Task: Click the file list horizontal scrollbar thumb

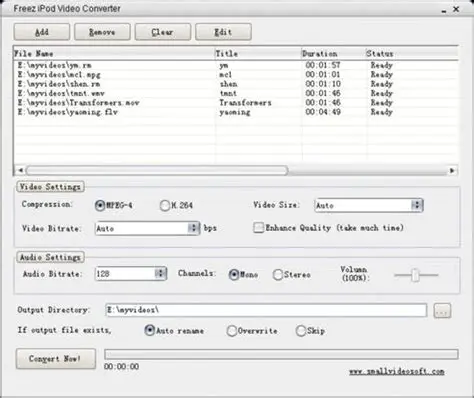Action: [157, 170]
